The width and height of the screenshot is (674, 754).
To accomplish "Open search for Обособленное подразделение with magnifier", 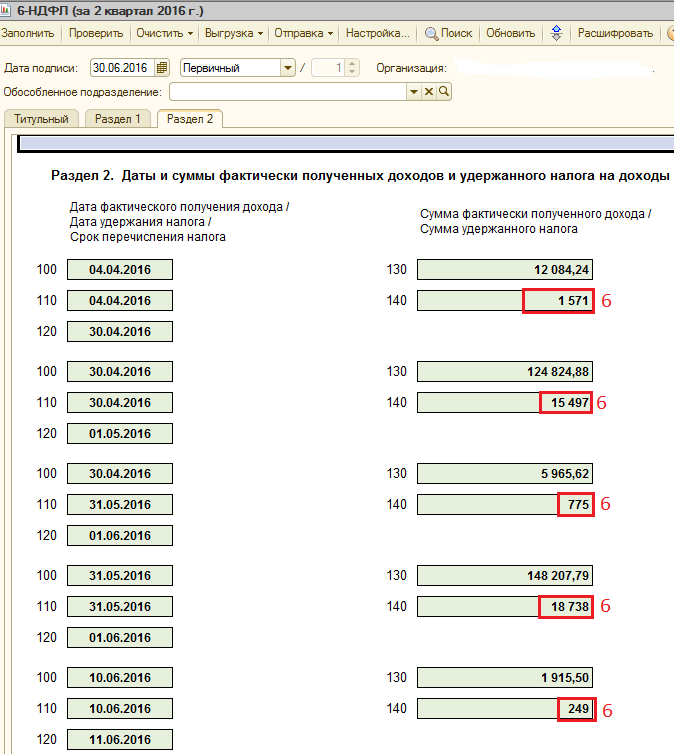I will pos(444,91).
